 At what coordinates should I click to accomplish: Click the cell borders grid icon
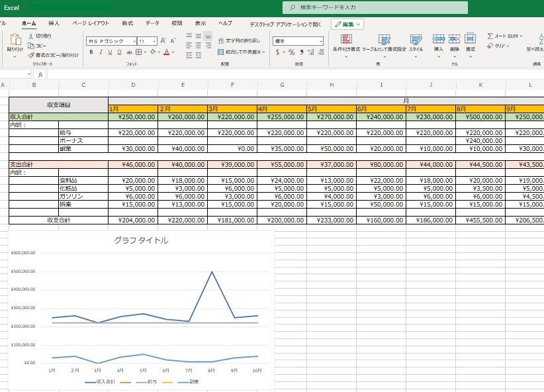point(139,52)
